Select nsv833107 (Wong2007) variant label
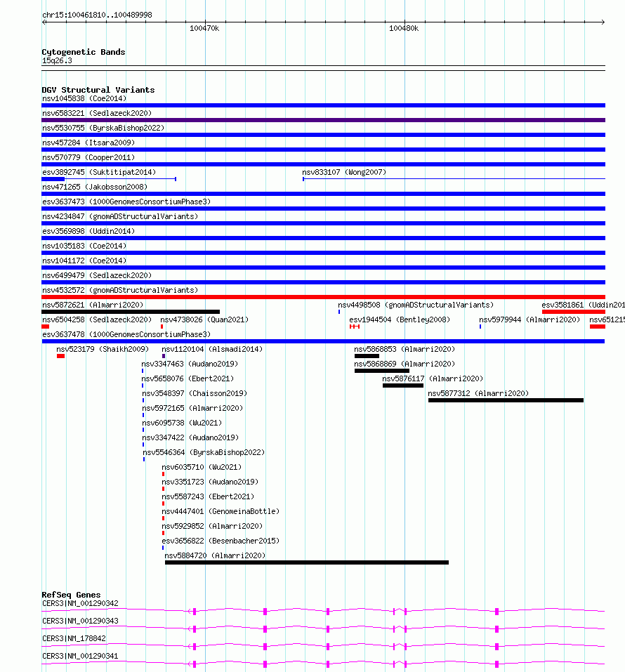The image size is (625, 672). click(x=344, y=172)
